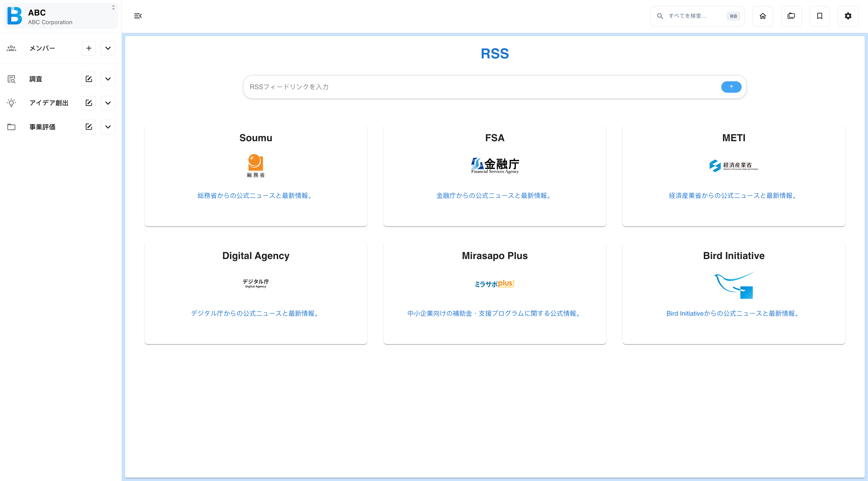Click the Soumu card title
The height and width of the screenshot is (481, 868).
(256, 138)
